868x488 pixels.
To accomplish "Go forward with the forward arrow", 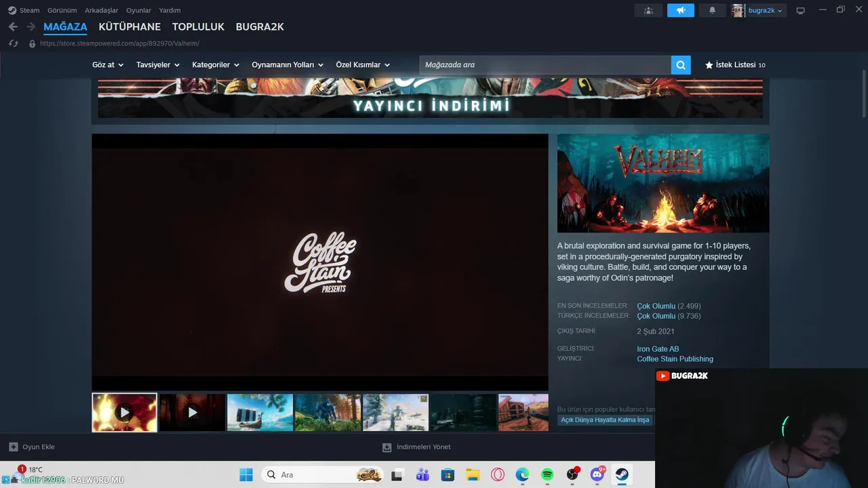I will pyautogui.click(x=31, y=26).
